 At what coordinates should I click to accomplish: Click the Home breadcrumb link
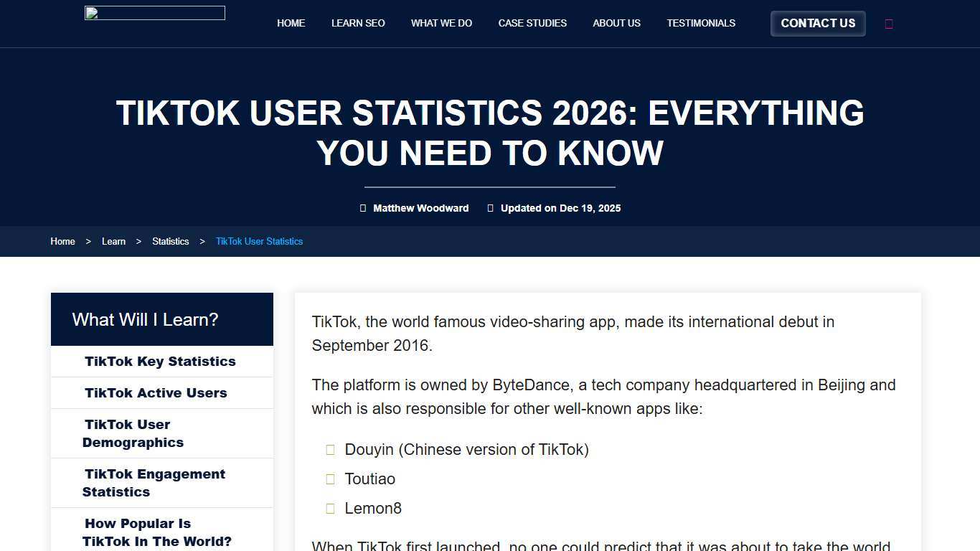coord(62,241)
